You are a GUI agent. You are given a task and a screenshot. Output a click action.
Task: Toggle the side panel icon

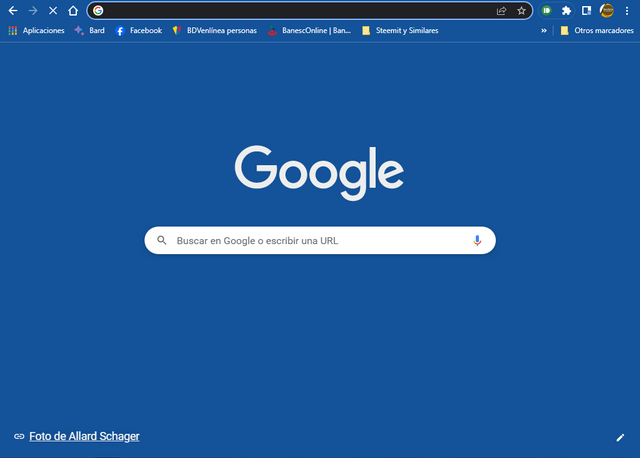(x=587, y=11)
